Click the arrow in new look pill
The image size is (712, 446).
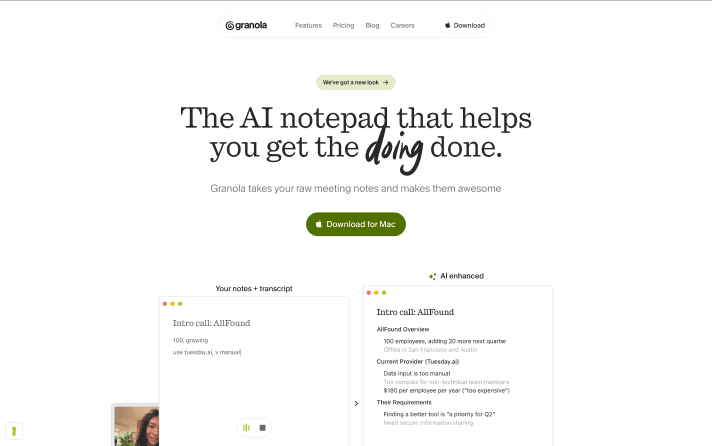pyautogui.click(x=386, y=82)
